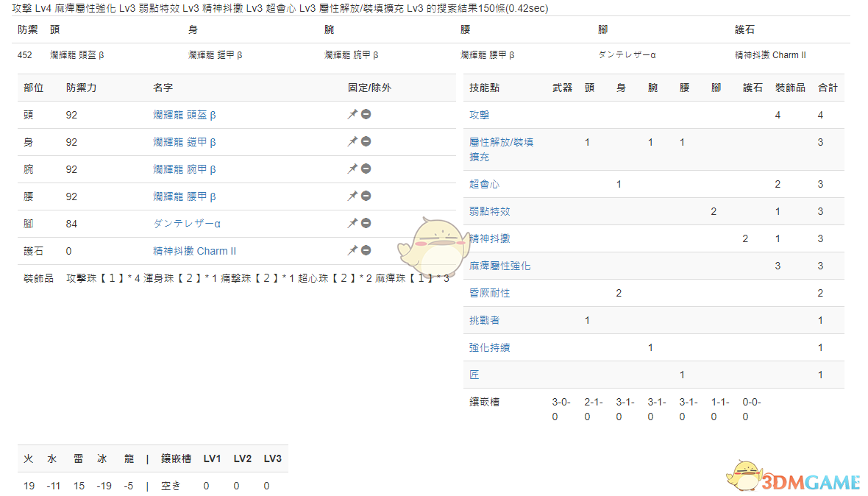Screen dimensions: 868x496
Task: Exclude the 腰 row 爛輝龍 腰甲 β armor
Action: [366, 196]
